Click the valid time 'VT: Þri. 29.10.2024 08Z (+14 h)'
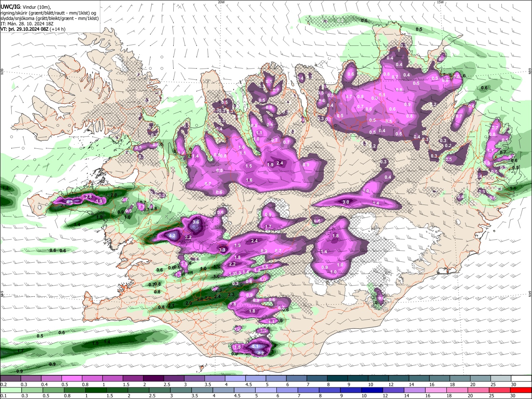Image resolution: width=532 pixels, height=399 pixels. 33,29
